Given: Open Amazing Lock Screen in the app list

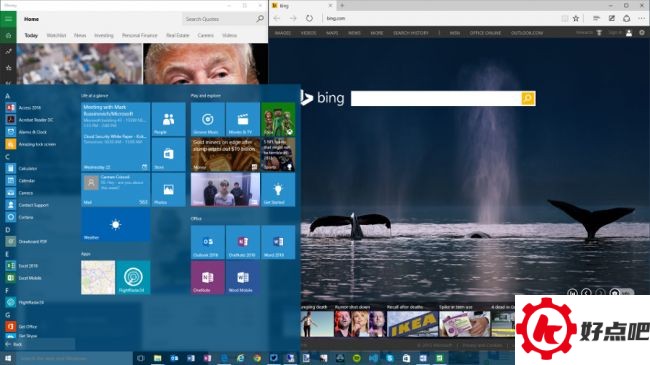Looking at the screenshot, I should 32,144.
